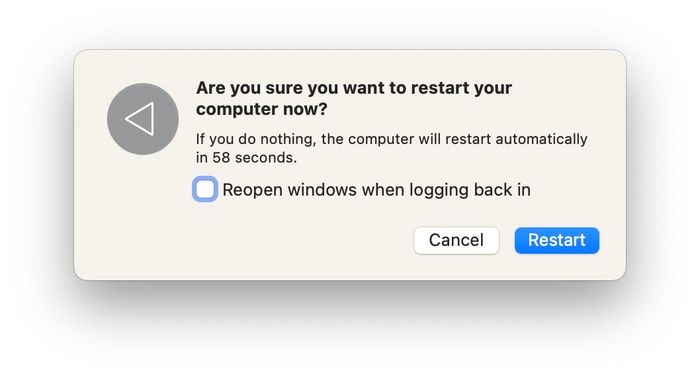Click the word 'automatically' in the message
This screenshot has height=378, width=700.
coord(542,139)
